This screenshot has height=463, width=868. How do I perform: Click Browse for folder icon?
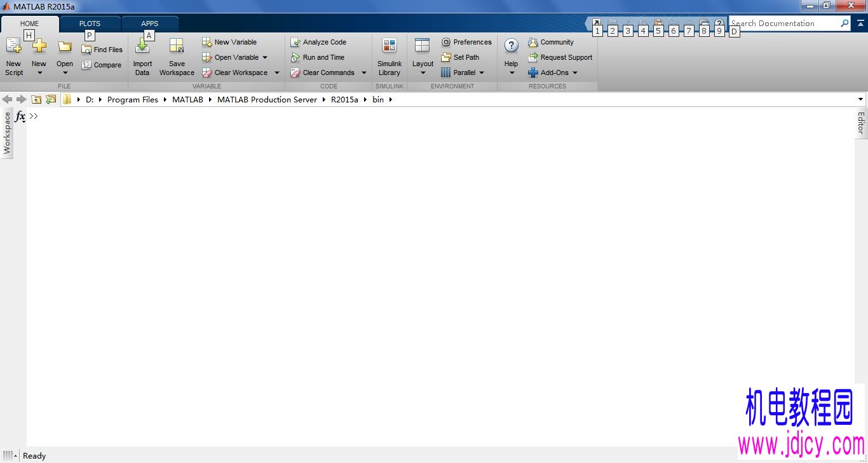[51, 99]
